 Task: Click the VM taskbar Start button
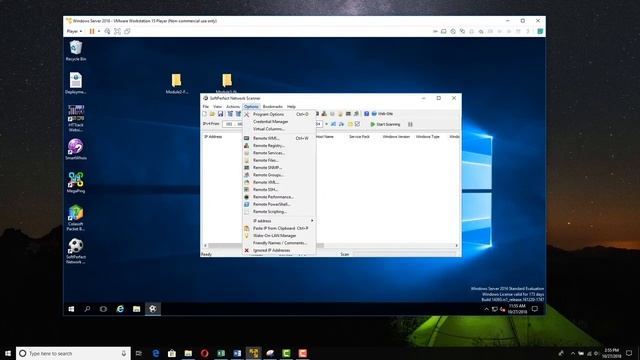71,309
